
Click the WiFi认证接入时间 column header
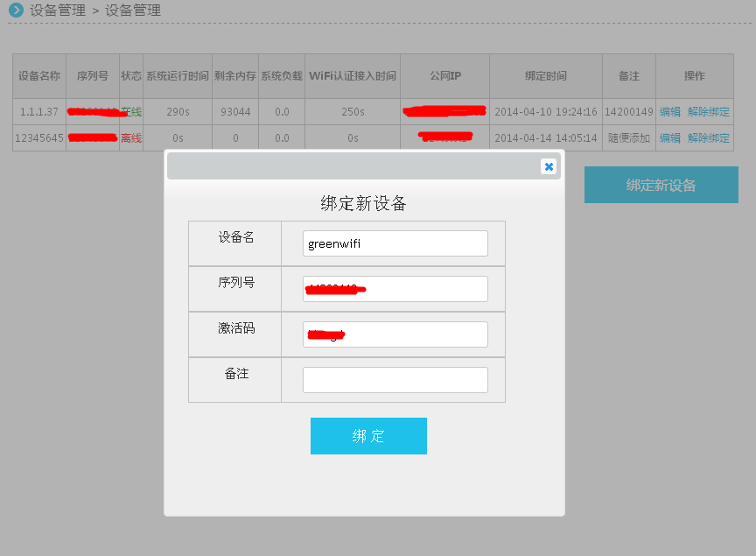[x=353, y=76]
